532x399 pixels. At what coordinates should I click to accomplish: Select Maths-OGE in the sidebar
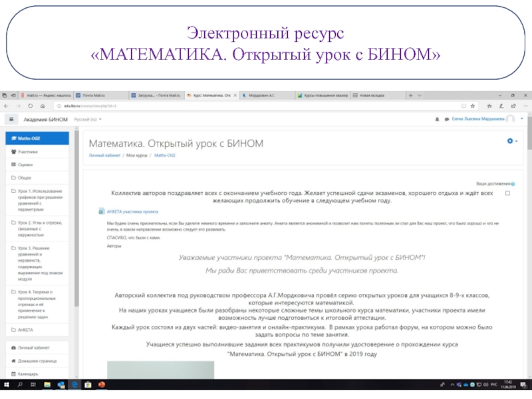(37, 138)
